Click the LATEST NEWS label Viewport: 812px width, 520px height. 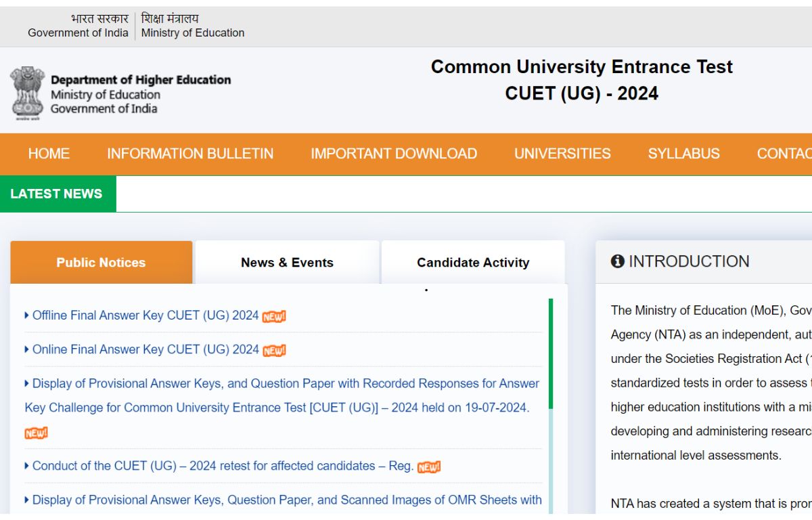point(58,194)
